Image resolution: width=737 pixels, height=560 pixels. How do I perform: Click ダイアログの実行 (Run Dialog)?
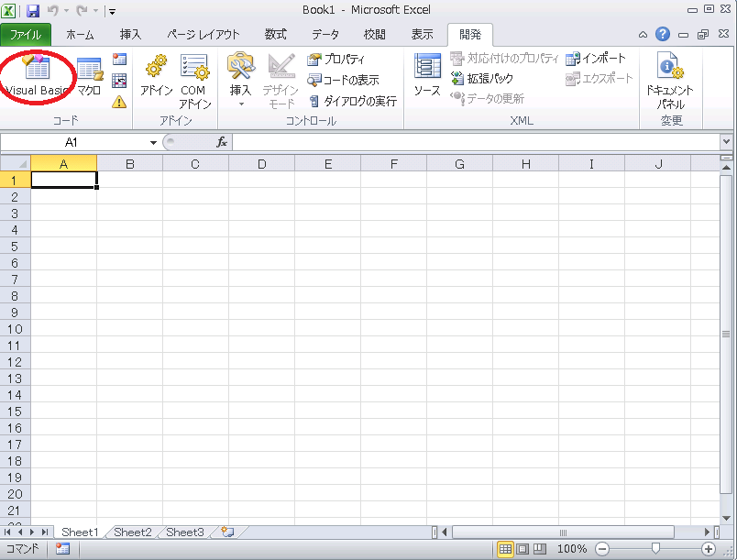coord(353,101)
